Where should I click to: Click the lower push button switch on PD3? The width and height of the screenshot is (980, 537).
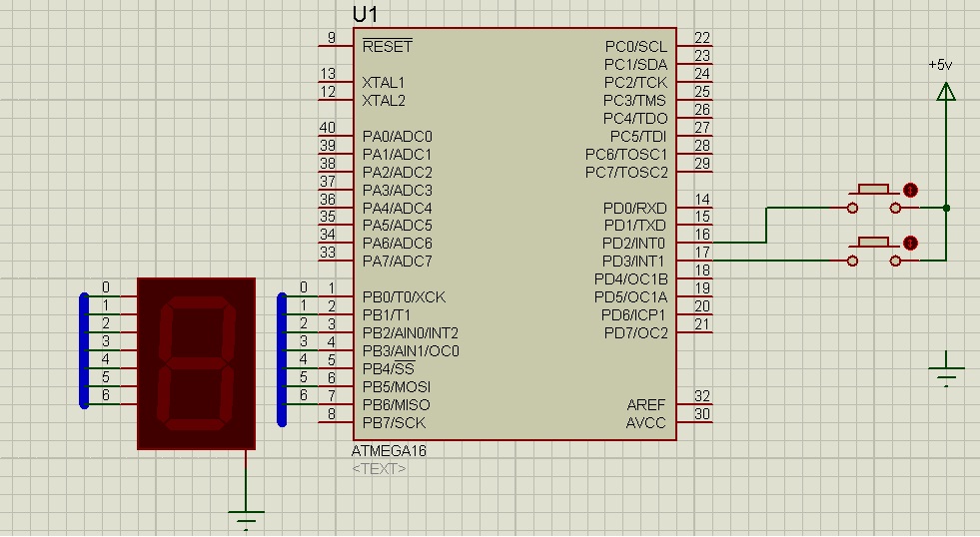click(874, 253)
